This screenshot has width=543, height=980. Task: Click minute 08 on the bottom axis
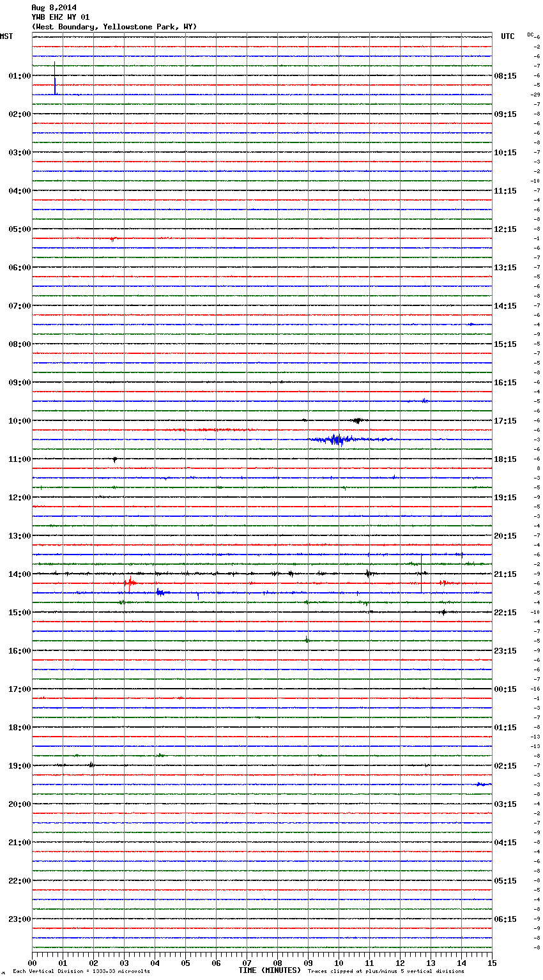(x=277, y=963)
